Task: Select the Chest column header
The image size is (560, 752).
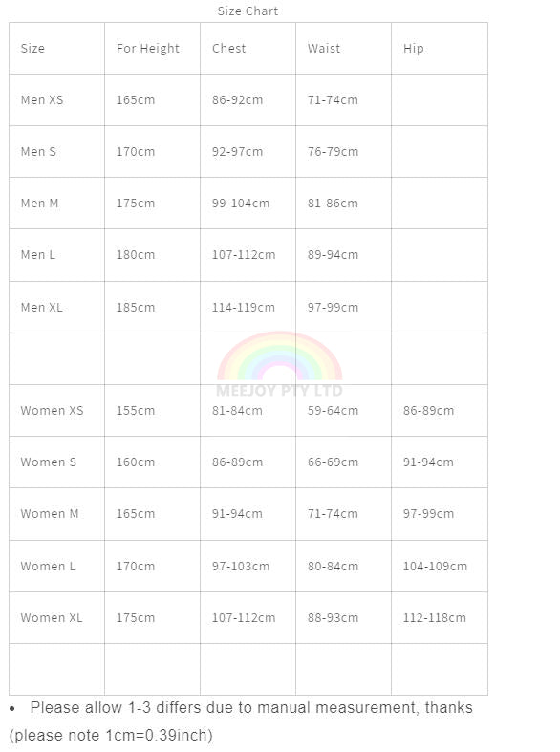Action: click(x=228, y=49)
